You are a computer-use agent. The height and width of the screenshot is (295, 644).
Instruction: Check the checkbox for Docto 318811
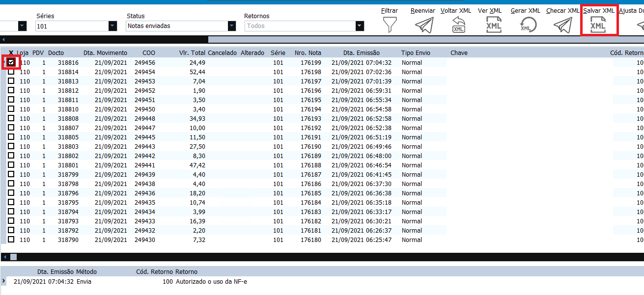11,100
